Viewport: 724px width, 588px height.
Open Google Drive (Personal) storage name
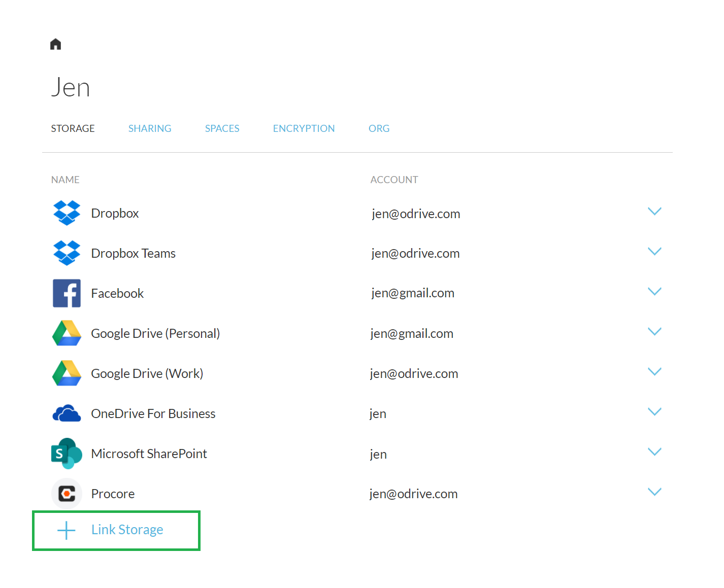(x=155, y=333)
